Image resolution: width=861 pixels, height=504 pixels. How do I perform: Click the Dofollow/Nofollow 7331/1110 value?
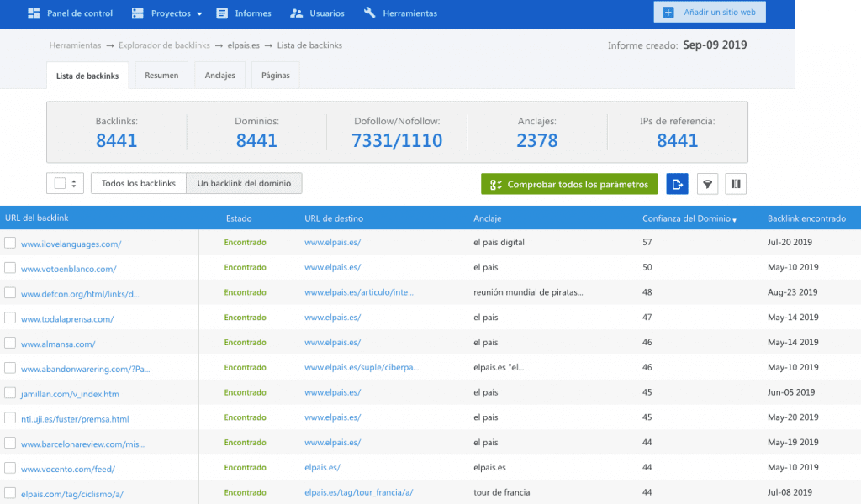pyautogui.click(x=397, y=140)
